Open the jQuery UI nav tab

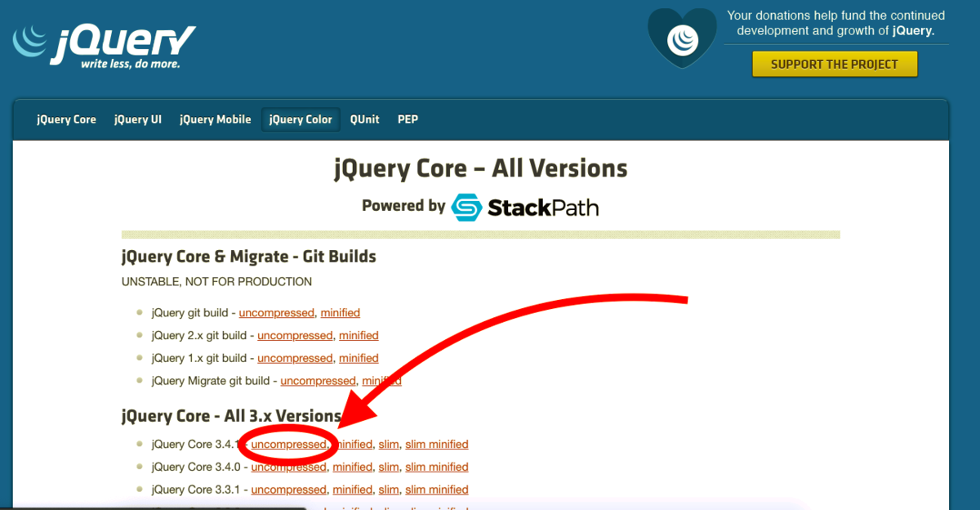pyautogui.click(x=138, y=119)
